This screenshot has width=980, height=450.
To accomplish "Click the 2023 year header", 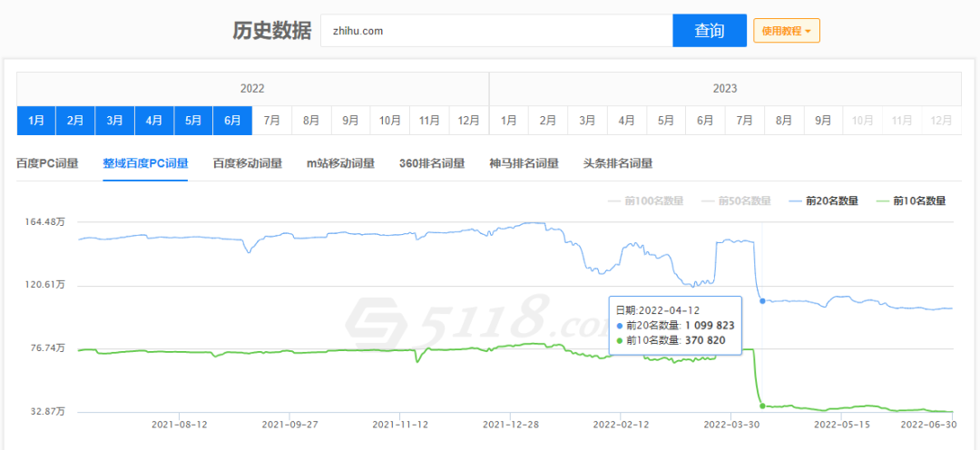I will point(724,89).
